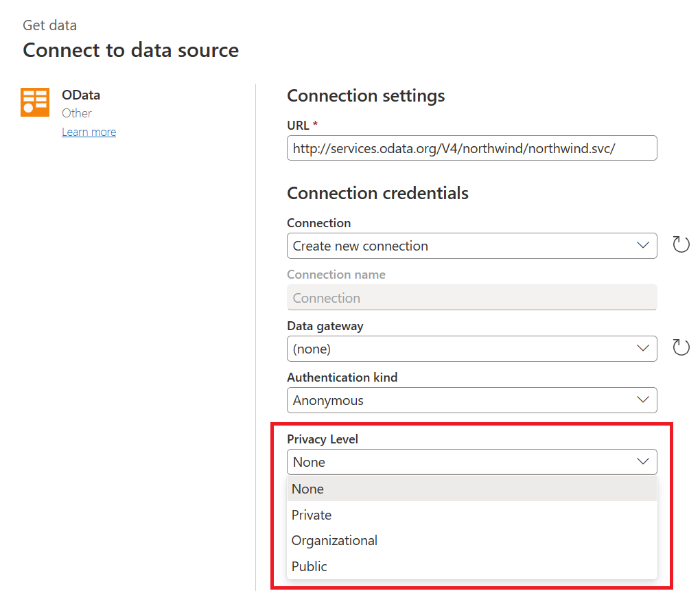This screenshot has height=591, width=700.
Task: Open the Connection dropdown showing Create new connection
Action: coord(471,245)
